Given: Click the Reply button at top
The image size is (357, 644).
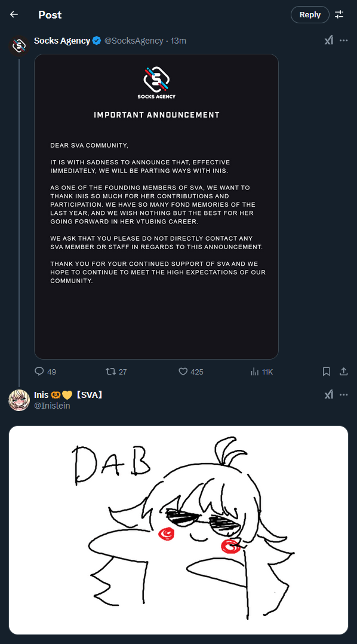Looking at the screenshot, I should [x=310, y=14].
